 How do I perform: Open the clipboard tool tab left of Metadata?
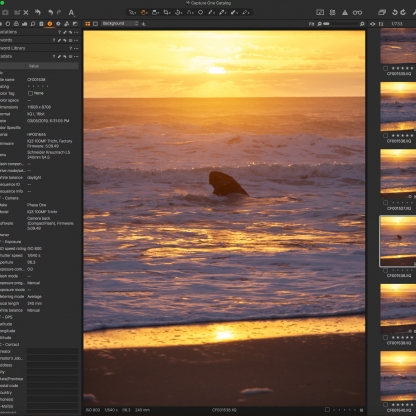(41, 24)
